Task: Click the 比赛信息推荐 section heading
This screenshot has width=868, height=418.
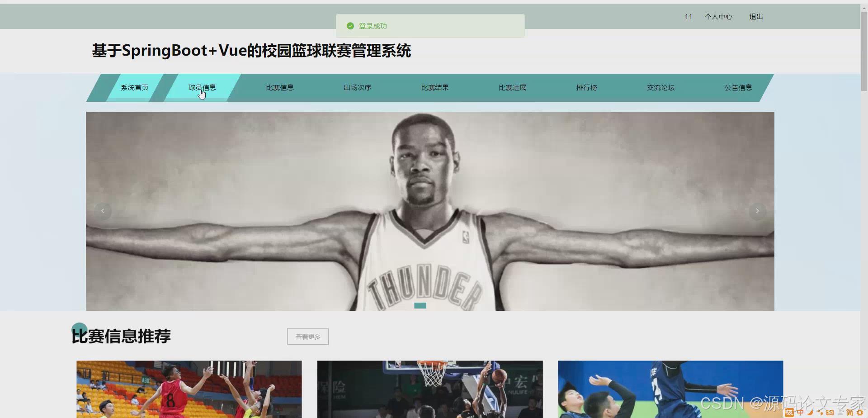Action: pos(121,336)
